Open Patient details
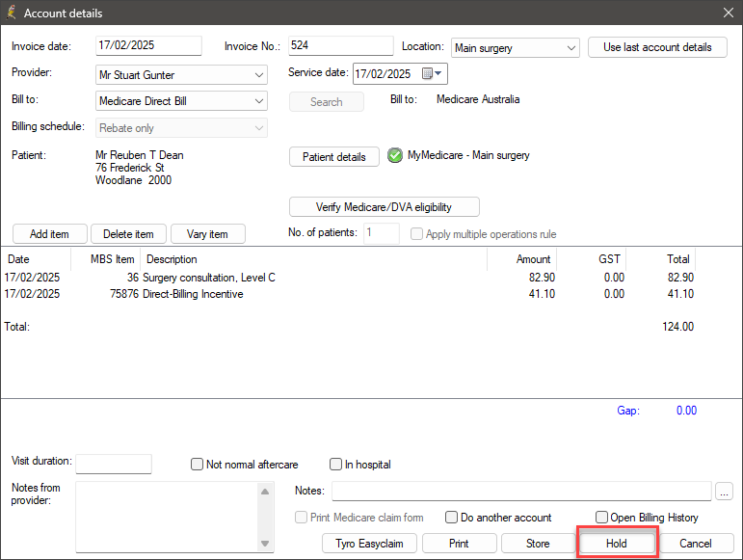The height and width of the screenshot is (560, 743). click(x=334, y=157)
